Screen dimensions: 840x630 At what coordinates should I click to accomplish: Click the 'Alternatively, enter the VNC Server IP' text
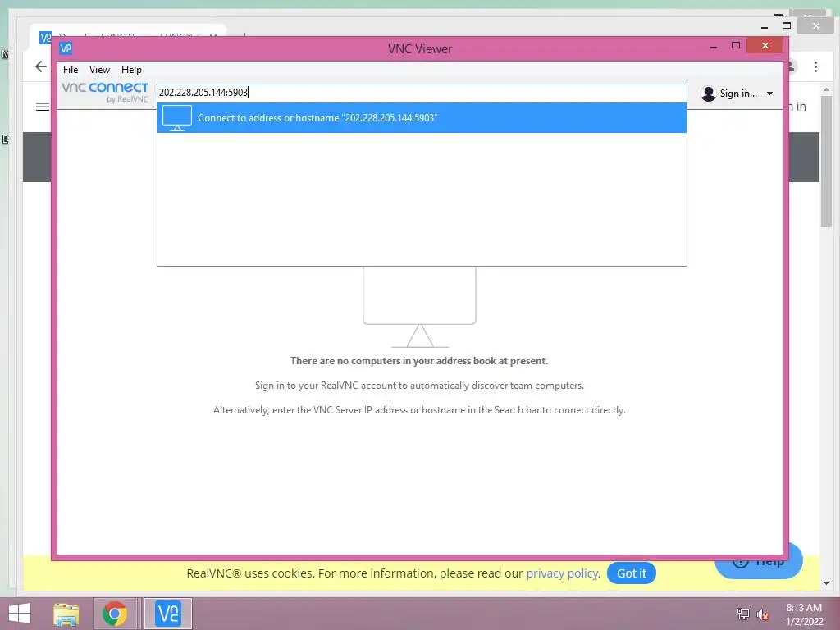pos(419,410)
